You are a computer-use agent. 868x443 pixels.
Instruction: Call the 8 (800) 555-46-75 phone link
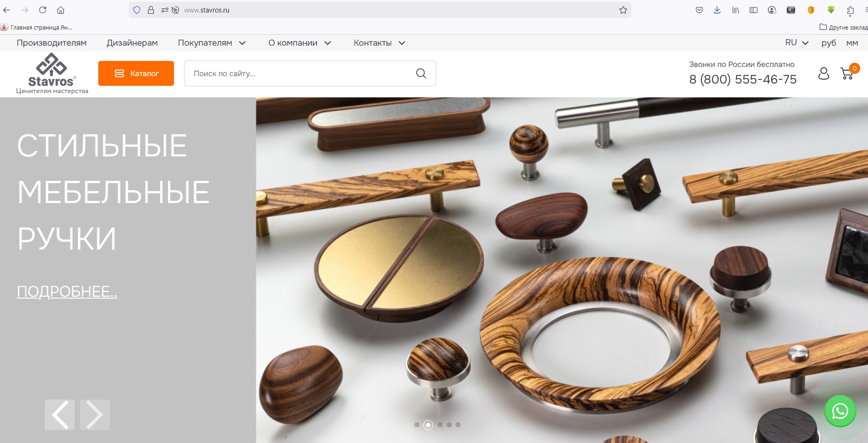click(x=743, y=79)
